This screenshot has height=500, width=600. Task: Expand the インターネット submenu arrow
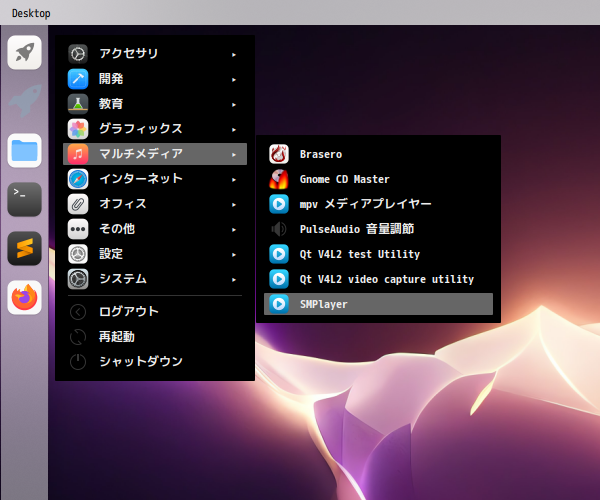(234, 180)
